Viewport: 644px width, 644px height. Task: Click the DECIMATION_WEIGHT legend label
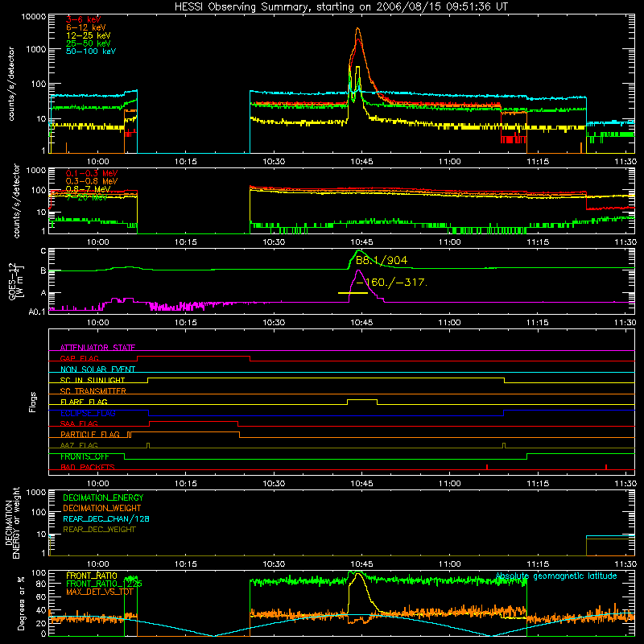(x=102, y=508)
